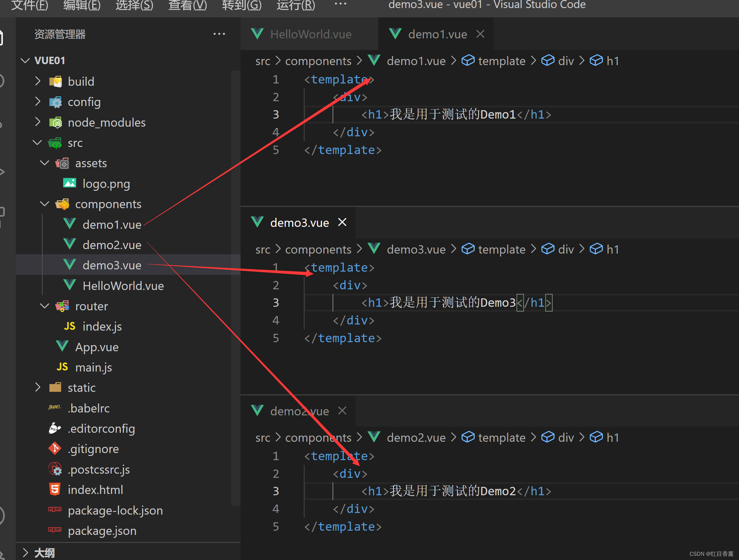The image size is (739, 560).
Task: Click the .gitignore git icon
Action: coord(55,449)
